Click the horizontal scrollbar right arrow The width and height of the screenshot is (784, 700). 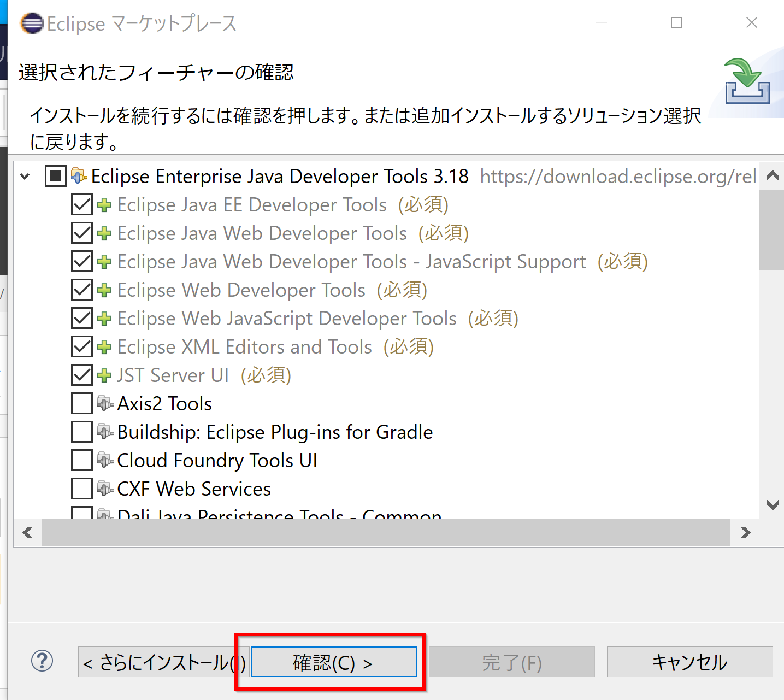[x=745, y=532]
